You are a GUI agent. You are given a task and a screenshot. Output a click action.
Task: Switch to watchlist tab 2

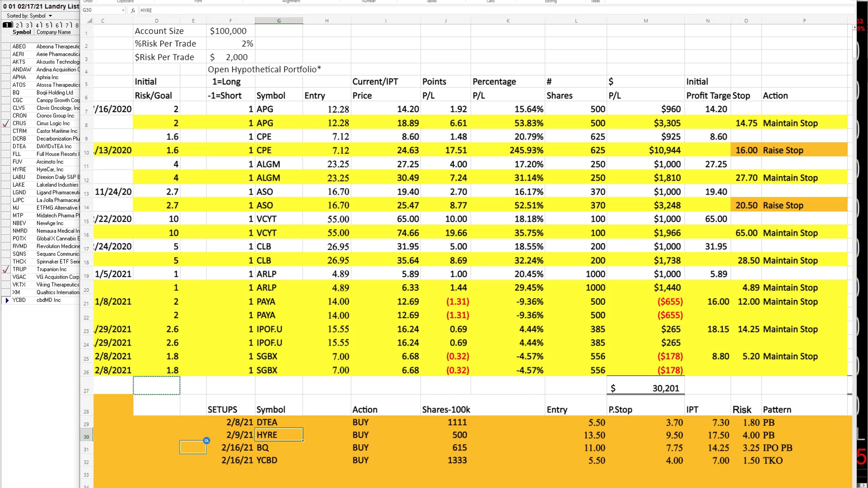18,25
